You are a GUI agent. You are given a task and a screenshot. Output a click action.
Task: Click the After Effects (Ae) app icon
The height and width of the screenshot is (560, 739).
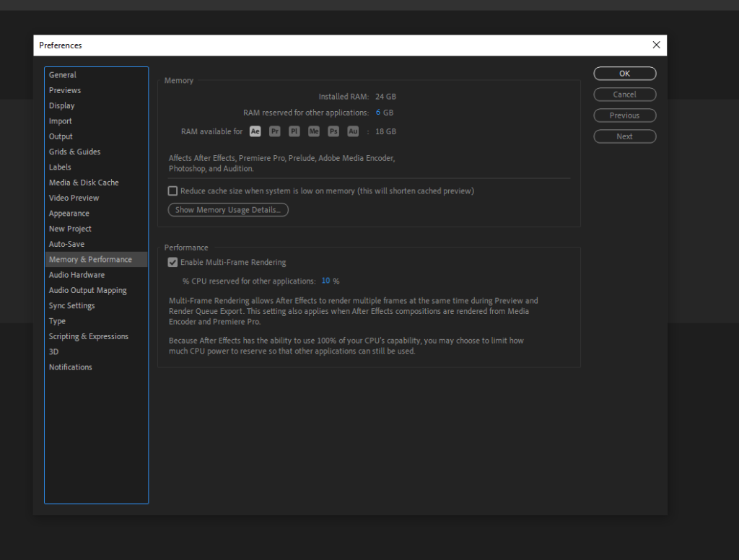[255, 131]
